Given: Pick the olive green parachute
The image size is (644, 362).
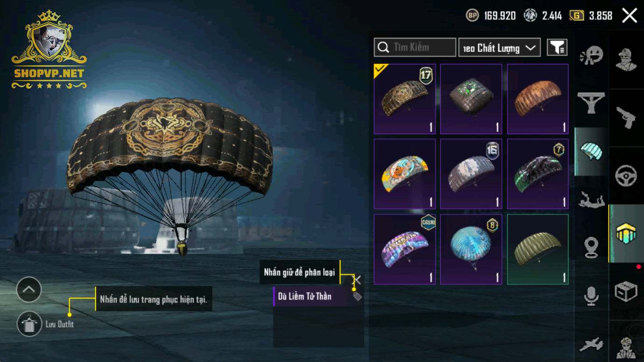Looking at the screenshot, I should point(538,249).
